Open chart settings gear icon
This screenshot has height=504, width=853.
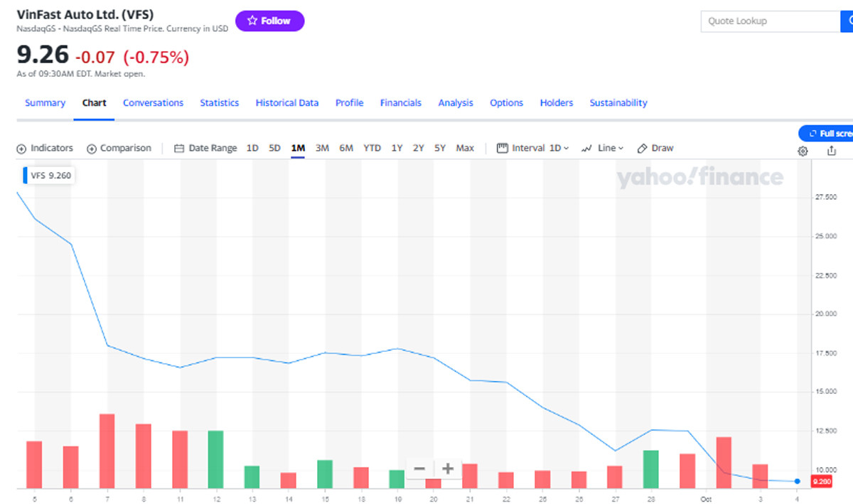803,151
